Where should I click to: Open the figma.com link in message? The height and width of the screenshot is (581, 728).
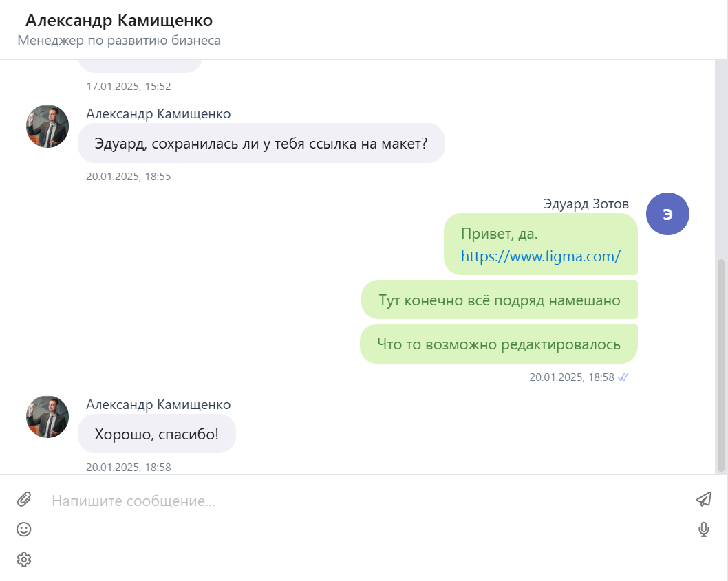click(540, 256)
